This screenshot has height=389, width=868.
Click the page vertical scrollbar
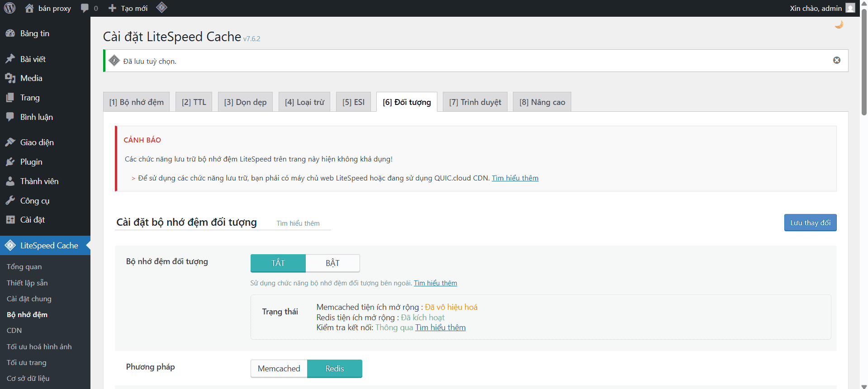click(x=863, y=63)
